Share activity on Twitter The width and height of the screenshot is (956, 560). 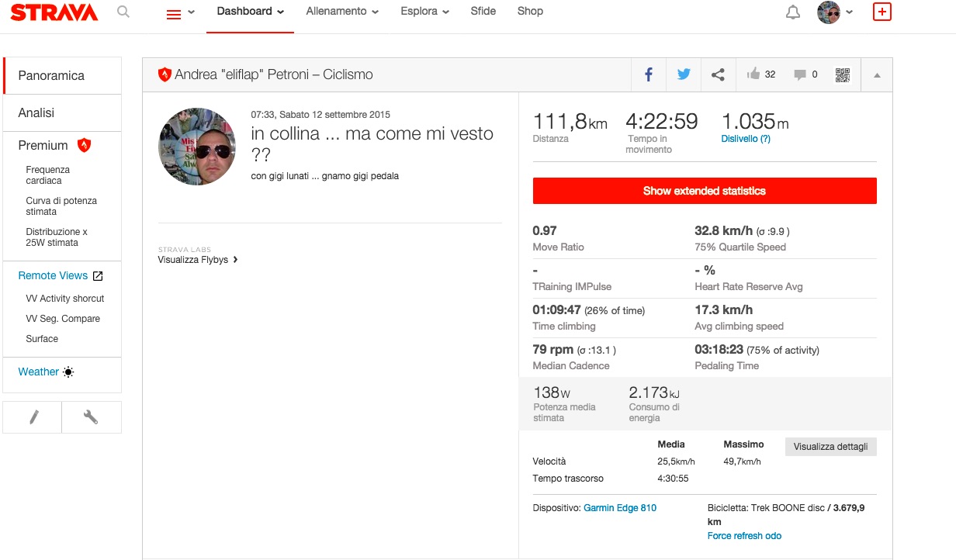683,74
